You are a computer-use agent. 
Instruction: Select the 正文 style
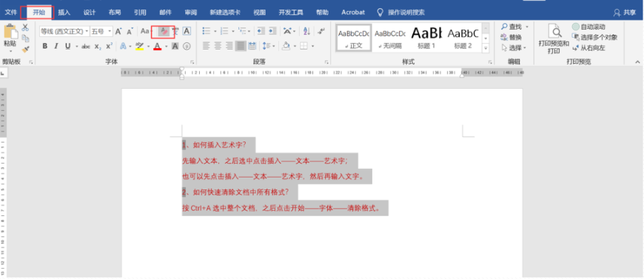[x=354, y=38]
